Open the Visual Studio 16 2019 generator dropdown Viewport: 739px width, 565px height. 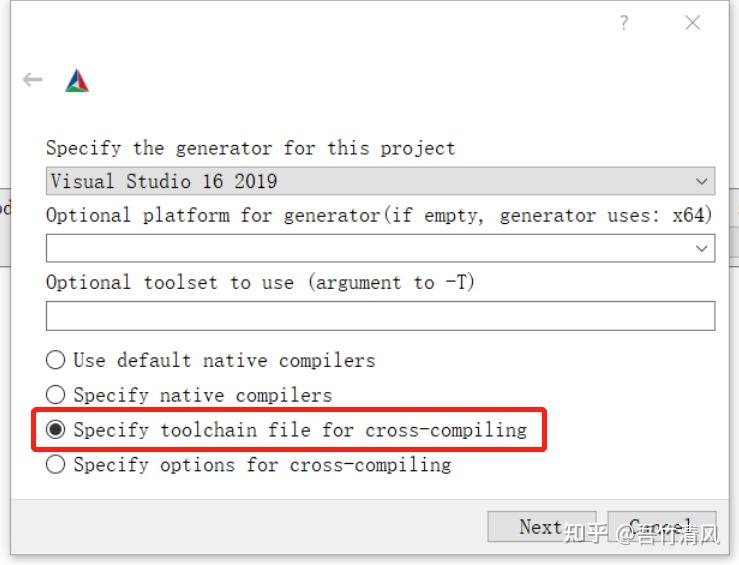tap(380, 181)
